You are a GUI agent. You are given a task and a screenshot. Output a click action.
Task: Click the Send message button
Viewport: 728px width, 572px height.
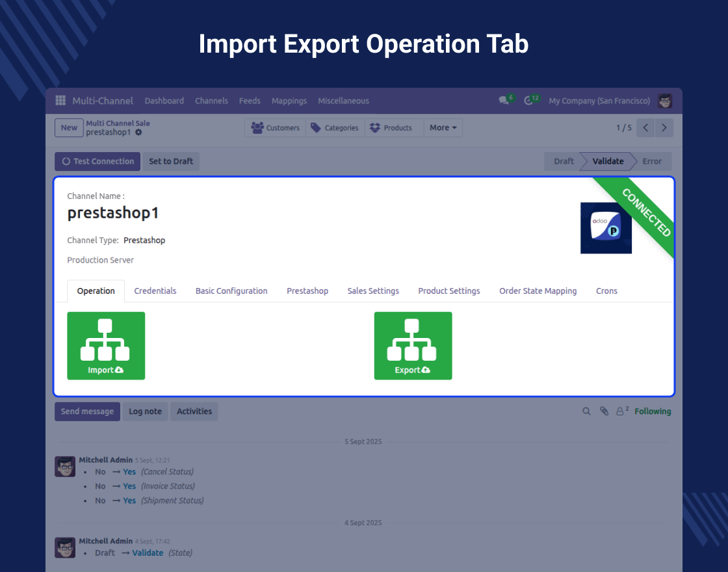coord(87,411)
